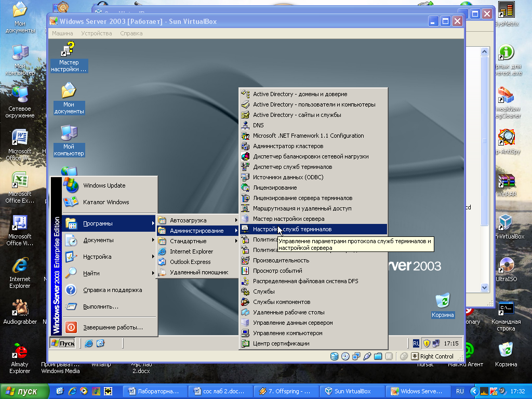Select Настройка служб терминалов highlighted item
Viewport: 532px width, 399px height.
[x=313, y=229]
